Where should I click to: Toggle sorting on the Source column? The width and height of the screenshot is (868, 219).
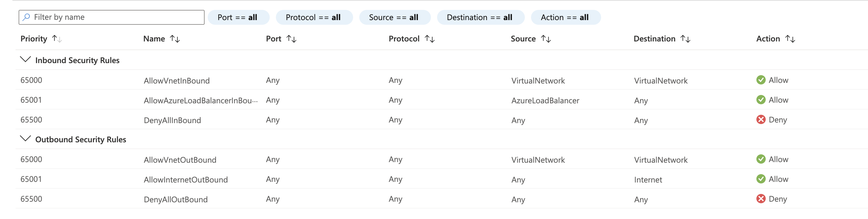546,39
